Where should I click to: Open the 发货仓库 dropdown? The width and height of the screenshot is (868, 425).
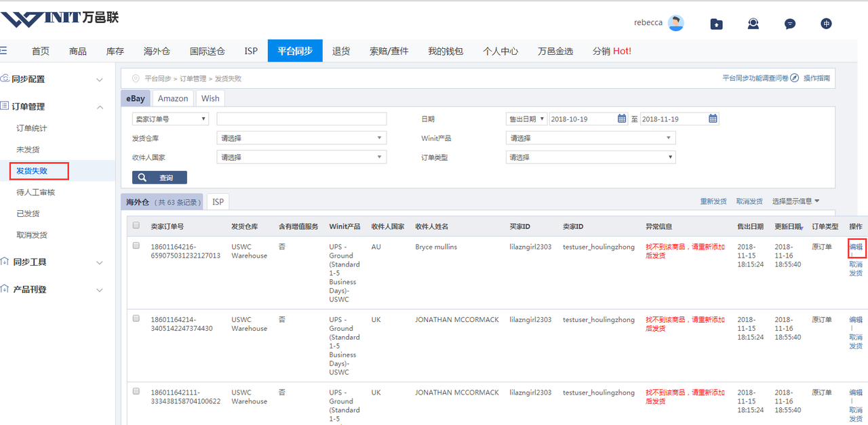coord(302,138)
